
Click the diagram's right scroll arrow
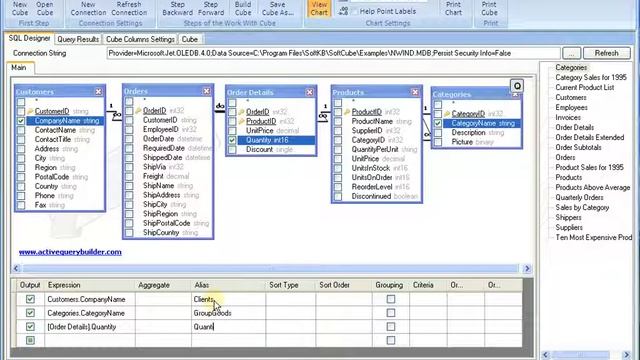pyautogui.click(x=527, y=268)
